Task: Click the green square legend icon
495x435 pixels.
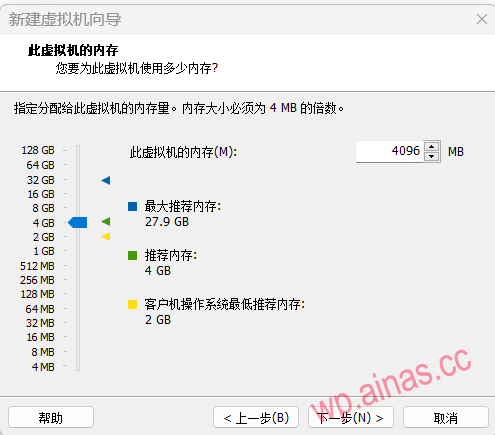Action: tap(132, 256)
